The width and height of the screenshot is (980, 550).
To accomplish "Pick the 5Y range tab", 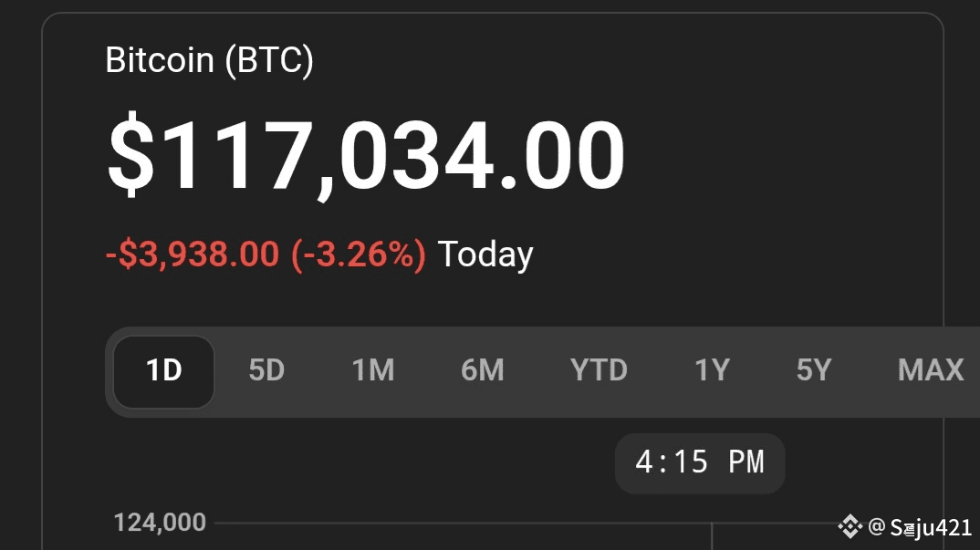I will pos(814,371).
